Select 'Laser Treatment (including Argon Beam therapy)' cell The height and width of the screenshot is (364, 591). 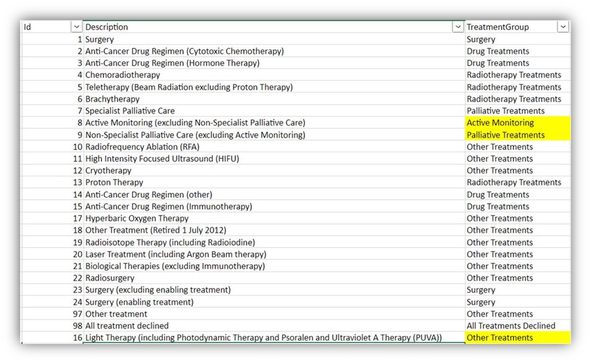(x=274, y=254)
